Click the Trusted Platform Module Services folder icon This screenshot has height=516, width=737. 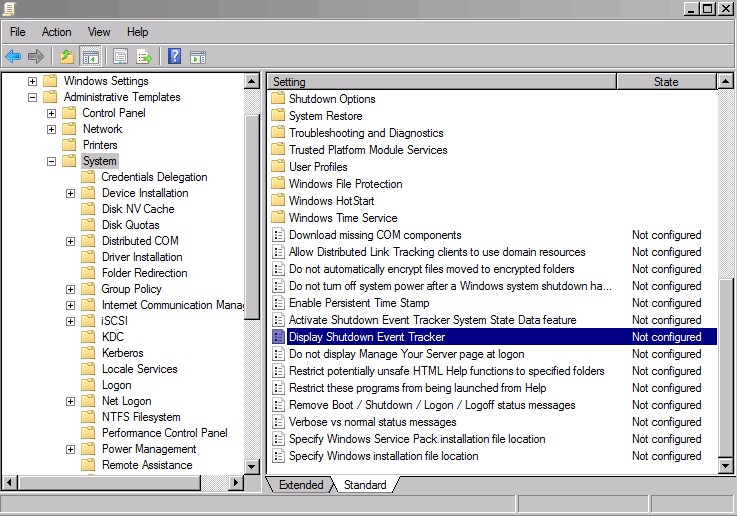[x=278, y=149]
